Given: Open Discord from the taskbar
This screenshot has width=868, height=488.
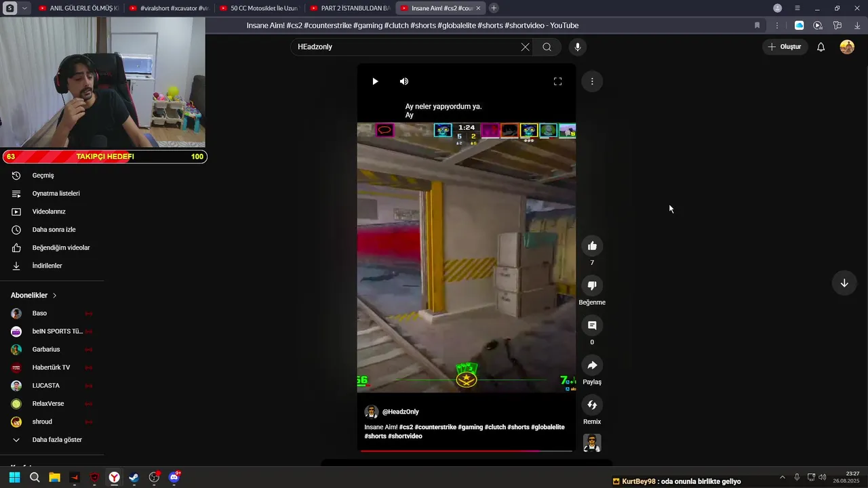Looking at the screenshot, I should (174, 477).
